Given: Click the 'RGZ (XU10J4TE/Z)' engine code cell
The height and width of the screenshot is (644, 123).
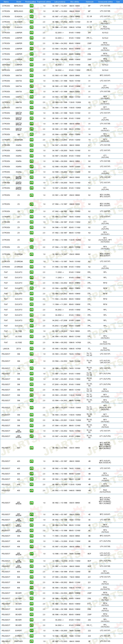Looking at the screenshot, I should pos(105,491).
